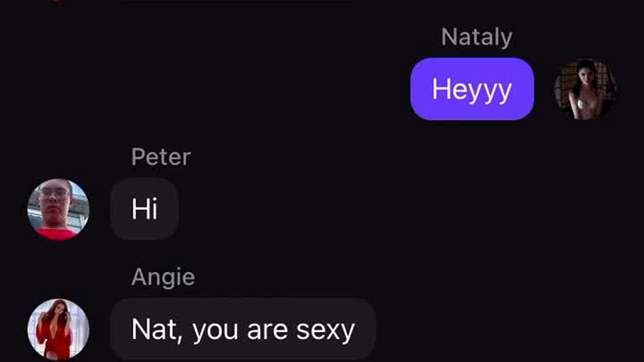Click the word "sexy" in Angie's message
This screenshot has height=362, width=644.
point(326,330)
